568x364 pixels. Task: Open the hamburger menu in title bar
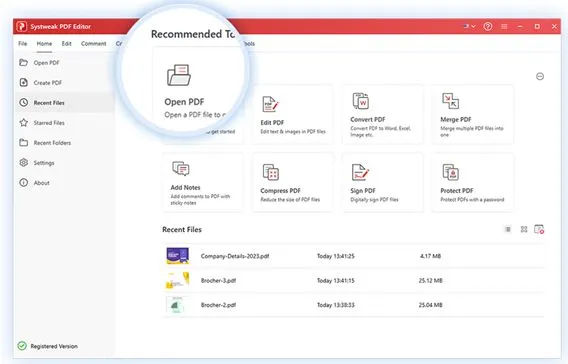[504, 26]
